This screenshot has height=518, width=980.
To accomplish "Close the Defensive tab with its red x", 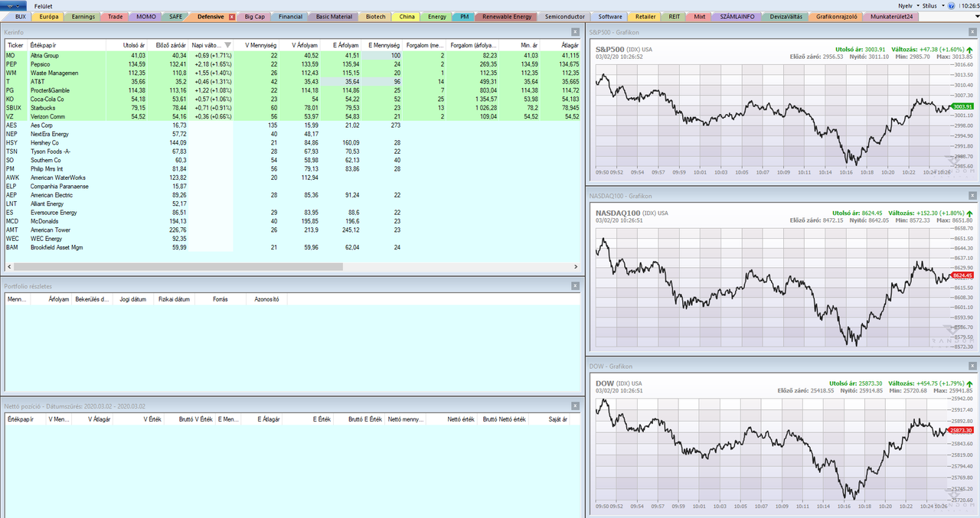I will (231, 16).
